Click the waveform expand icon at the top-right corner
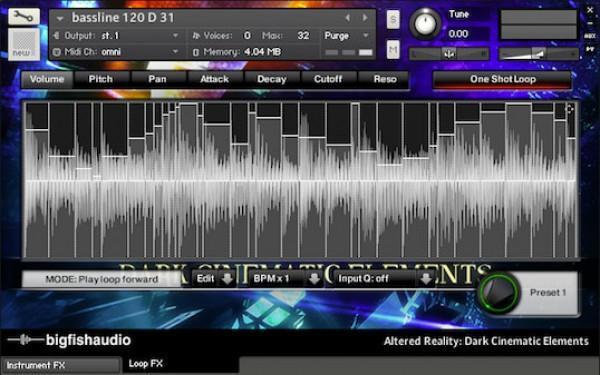 coord(569,109)
